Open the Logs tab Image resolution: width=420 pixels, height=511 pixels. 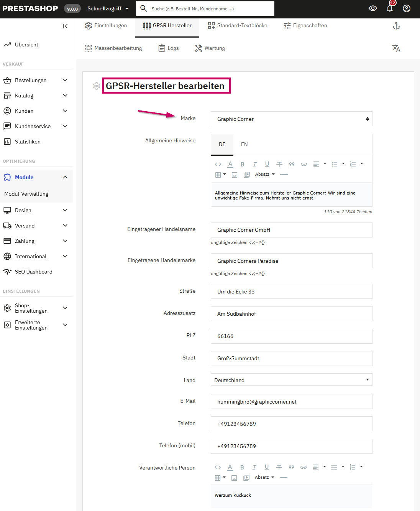pos(169,48)
